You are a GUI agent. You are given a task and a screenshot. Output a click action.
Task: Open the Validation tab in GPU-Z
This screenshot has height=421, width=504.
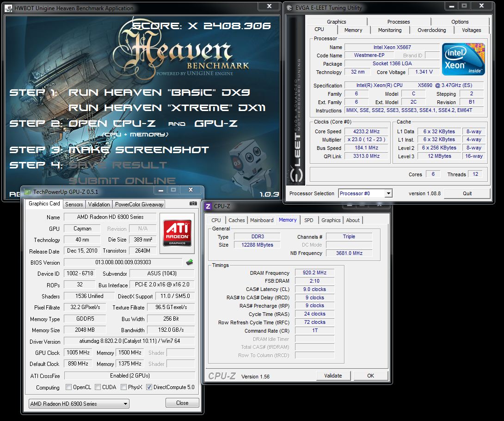98,204
